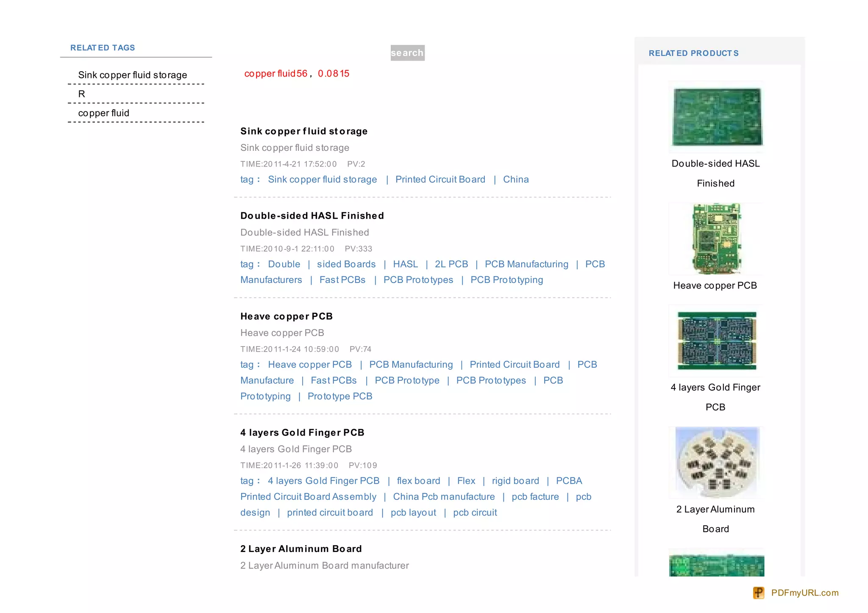Select the 'copper fluid' related tag

[x=103, y=113]
